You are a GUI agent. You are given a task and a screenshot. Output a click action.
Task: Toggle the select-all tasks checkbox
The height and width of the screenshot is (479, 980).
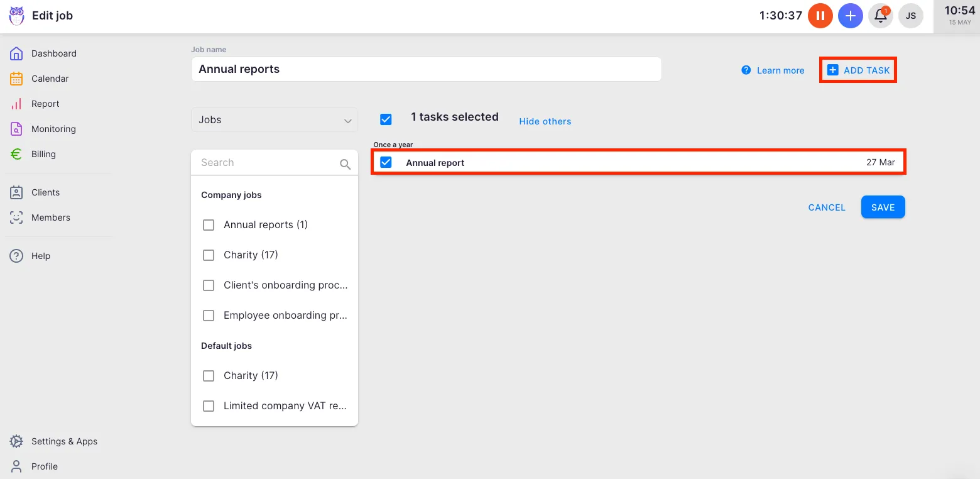click(x=386, y=119)
